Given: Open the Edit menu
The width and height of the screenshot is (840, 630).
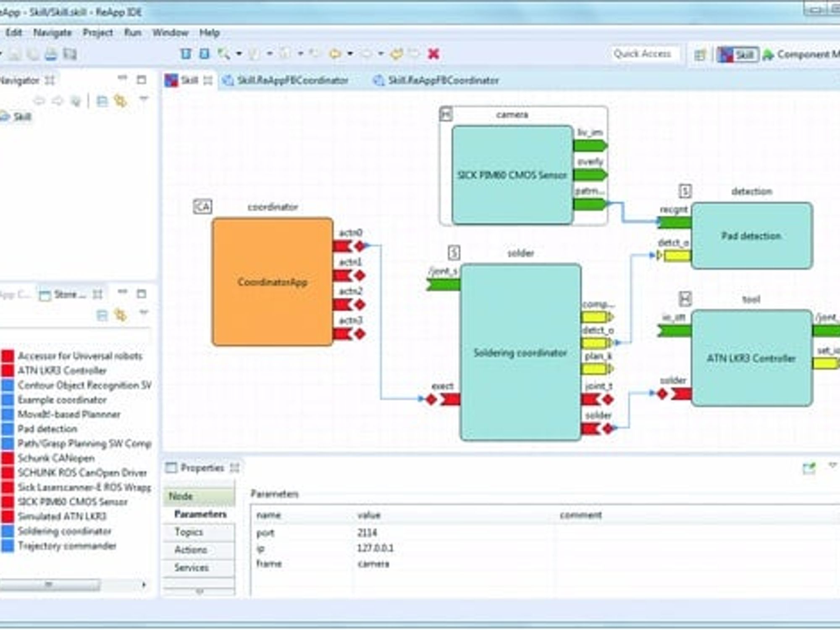Looking at the screenshot, I should point(13,32).
